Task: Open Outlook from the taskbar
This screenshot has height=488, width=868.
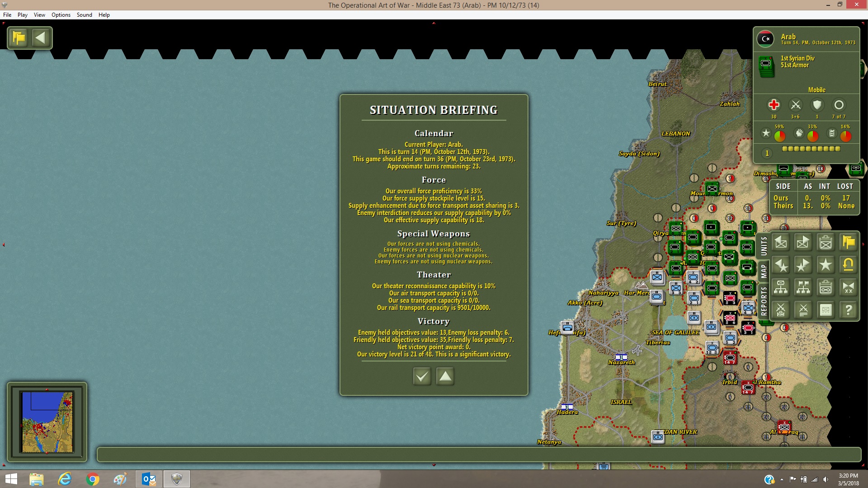Action: click(149, 479)
